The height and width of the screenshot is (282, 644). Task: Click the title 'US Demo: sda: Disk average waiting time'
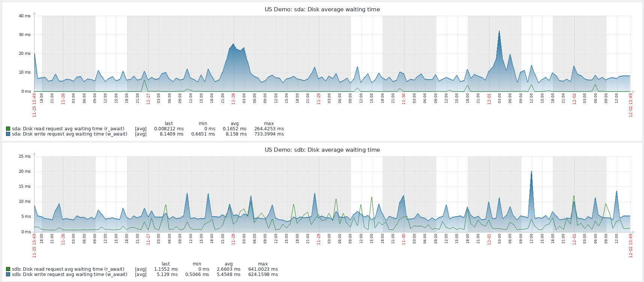pyautogui.click(x=322, y=9)
